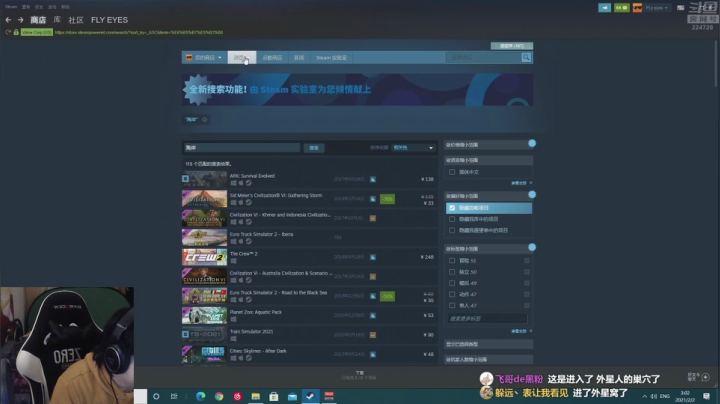The height and width of the screenshot is (404, 720).
Task: Open the Your Store dropdown menu
Action: (203, 57)
